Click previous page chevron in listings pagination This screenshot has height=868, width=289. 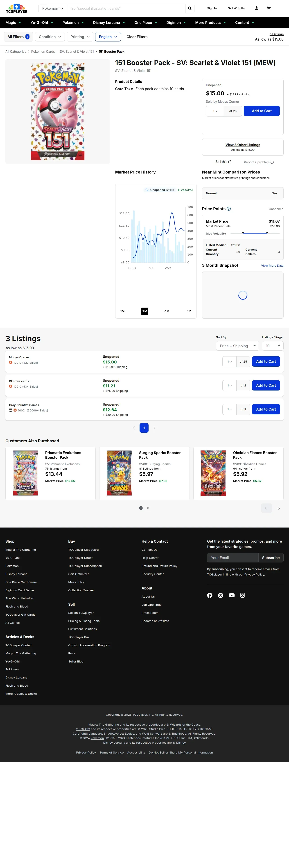[134, 428]
